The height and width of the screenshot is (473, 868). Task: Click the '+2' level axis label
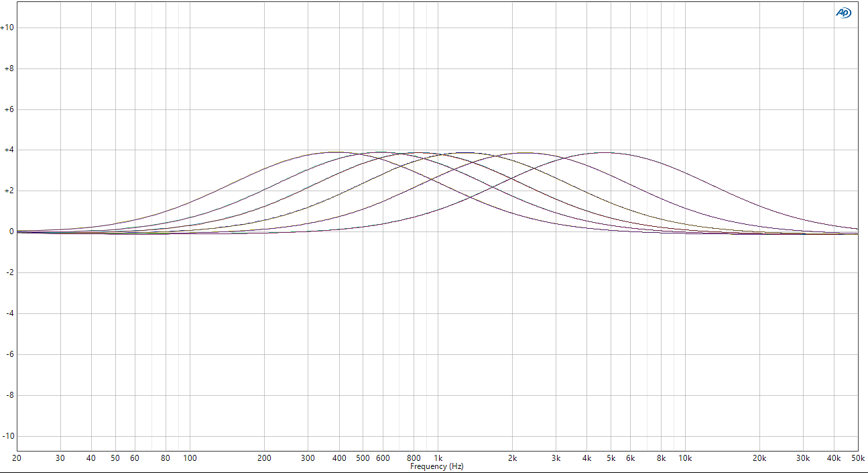point(9,191)
